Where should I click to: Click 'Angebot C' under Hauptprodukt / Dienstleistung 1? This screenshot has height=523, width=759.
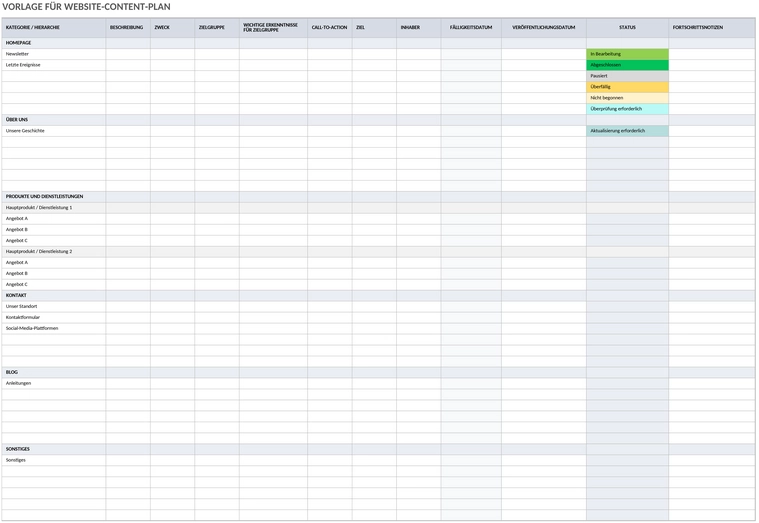click(x=54, y=241)
